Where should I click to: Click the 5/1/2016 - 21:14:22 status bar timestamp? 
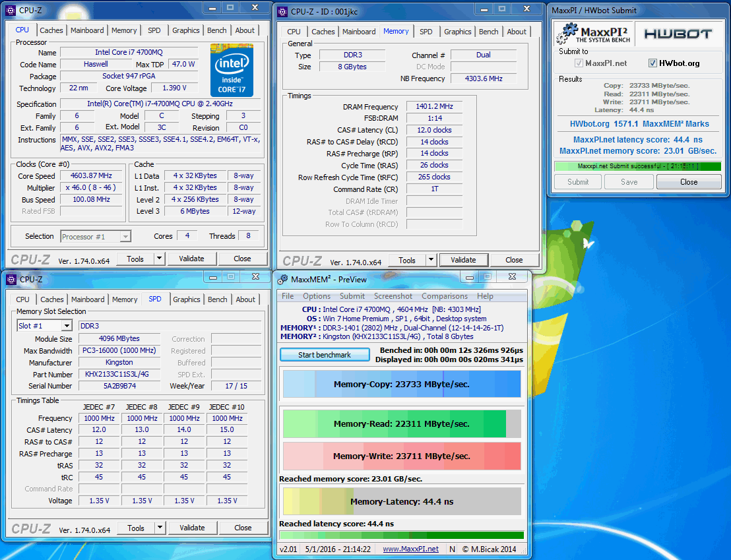point(338,549)
